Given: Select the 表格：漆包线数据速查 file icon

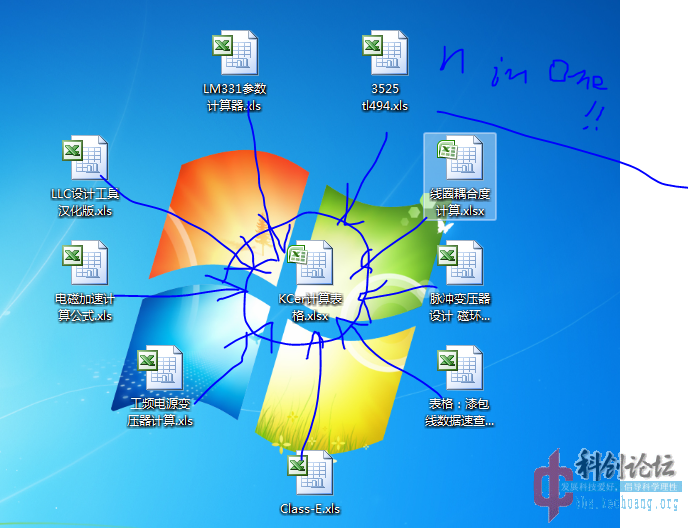Looking at the screenshot, I should tap(460, 368).
